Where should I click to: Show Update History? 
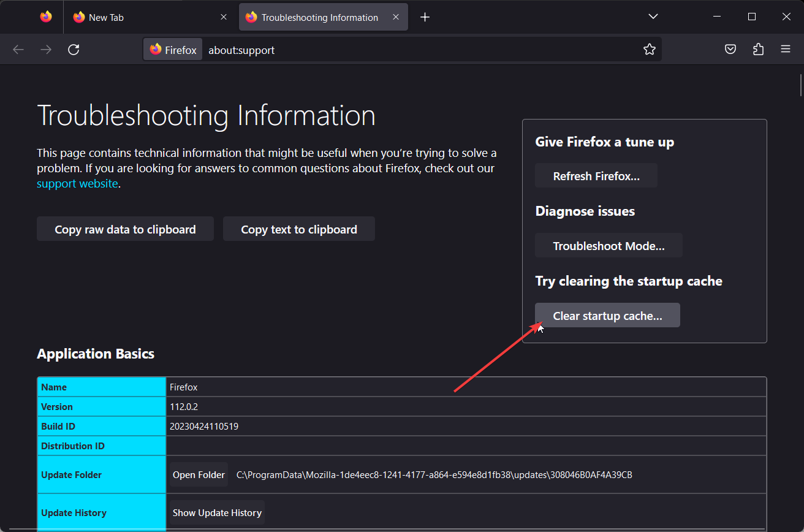point(217,513)
